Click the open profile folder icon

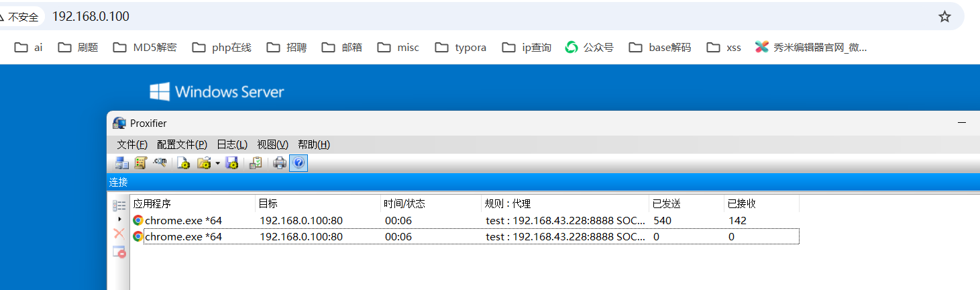tap(205, 162)
